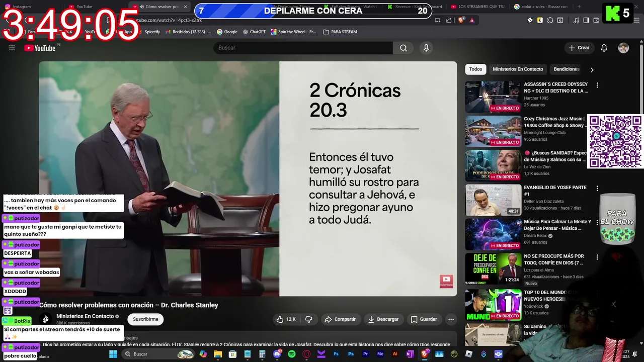Image resolution: width=644 pixels, height=362 pixels.
Task: Subscribe using the Suscribirme button
Action: pyautogui.click(x=145, y=319)
